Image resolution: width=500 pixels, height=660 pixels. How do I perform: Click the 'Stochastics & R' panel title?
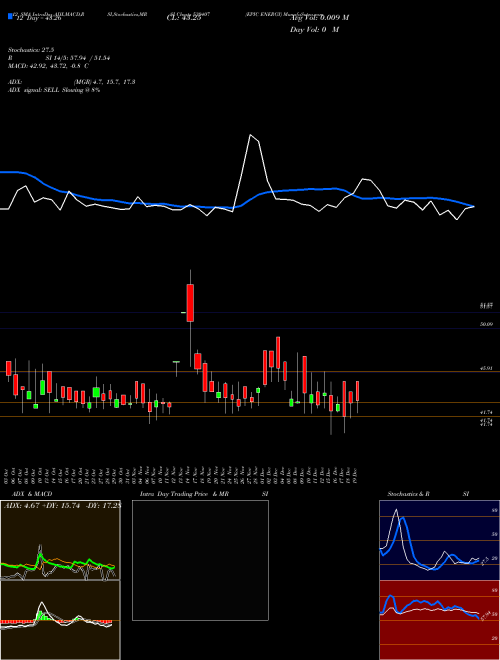click(409, 494)
